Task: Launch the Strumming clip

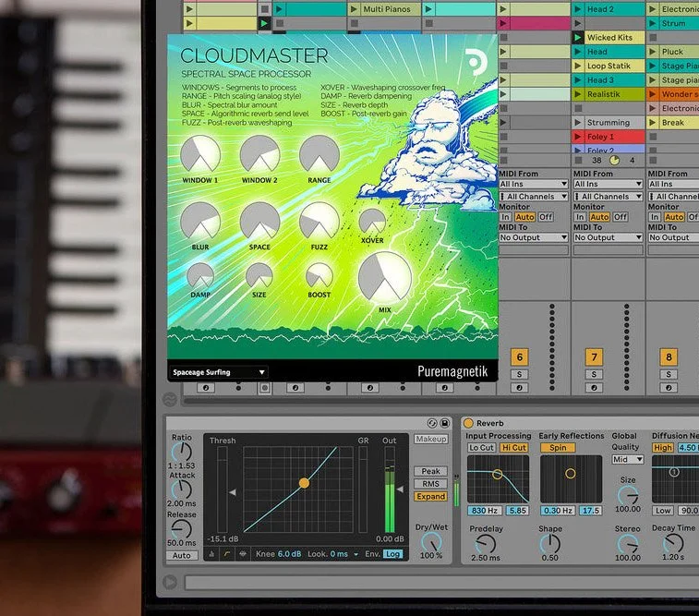Action: (578, 123)
